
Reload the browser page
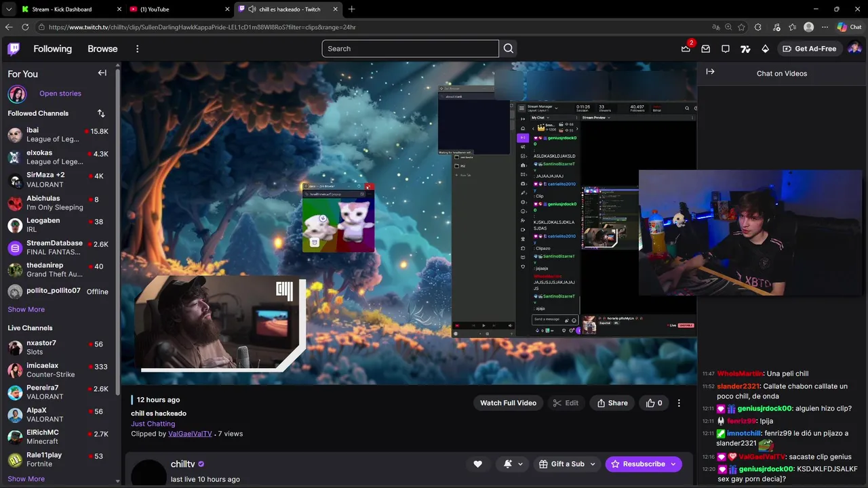(25, 27)
